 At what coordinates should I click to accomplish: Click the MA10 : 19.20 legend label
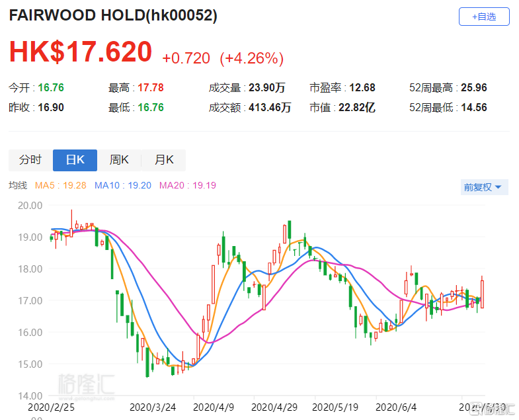click(x=123, y=185)
